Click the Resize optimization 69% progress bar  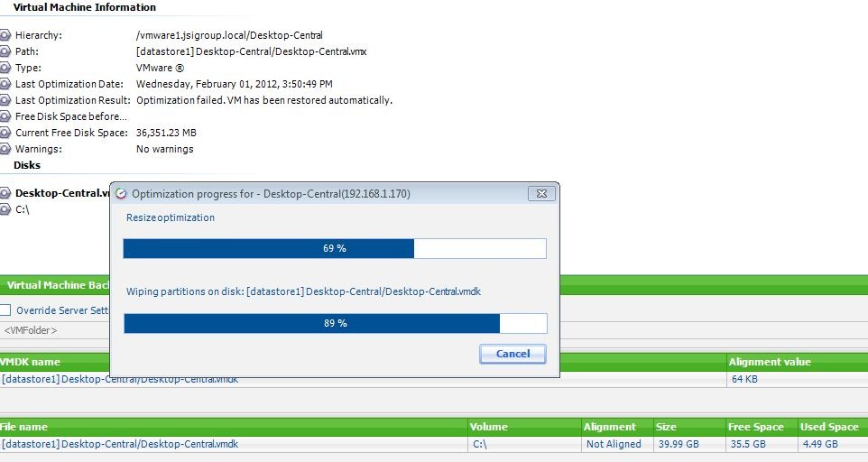click(335, 248)
